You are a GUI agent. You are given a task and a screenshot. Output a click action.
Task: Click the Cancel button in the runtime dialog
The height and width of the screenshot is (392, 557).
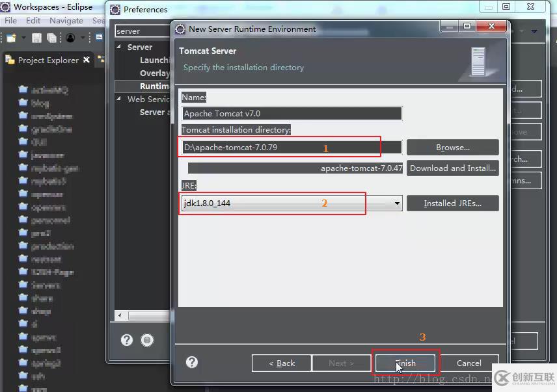pos(469,363)
